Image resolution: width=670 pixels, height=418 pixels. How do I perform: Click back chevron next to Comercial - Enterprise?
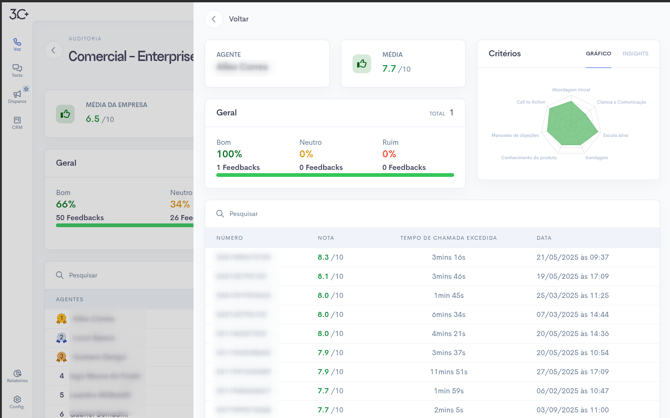pos(54,50)
